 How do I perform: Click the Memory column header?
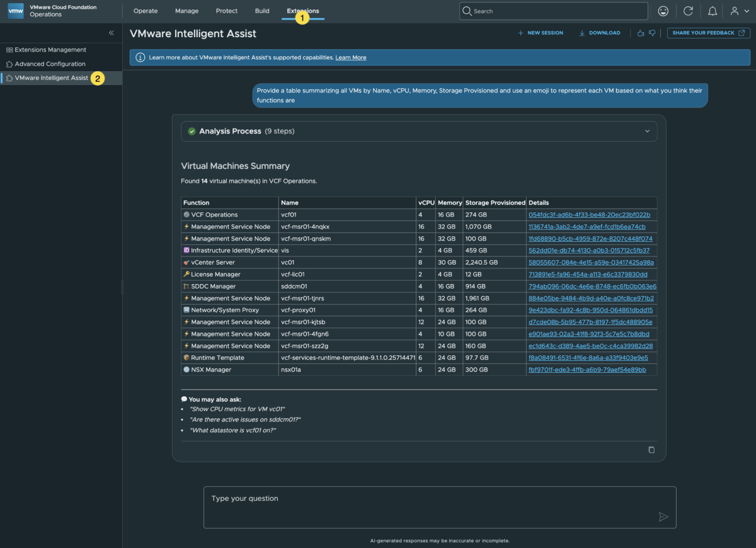pos(450,203)
